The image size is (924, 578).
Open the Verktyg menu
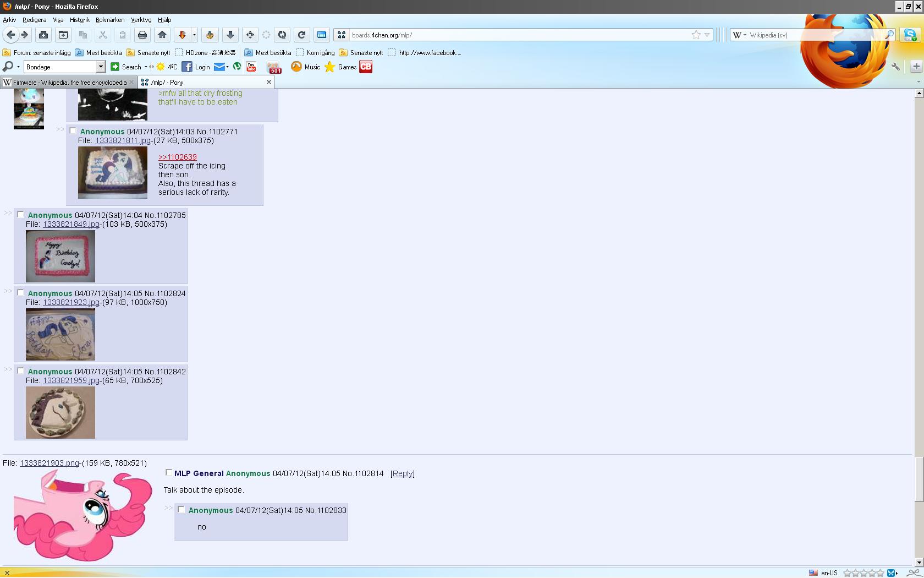[141, 20]
